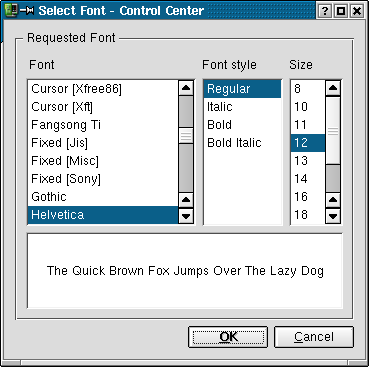Click the font preview sample text area
This screenshot has width=369, height=367.
185,271
